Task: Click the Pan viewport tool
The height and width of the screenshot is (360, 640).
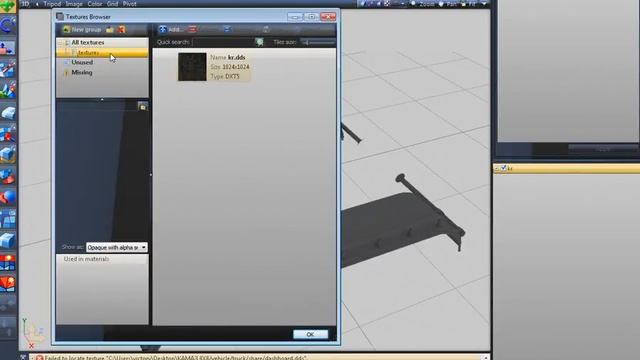Action: 448,4
